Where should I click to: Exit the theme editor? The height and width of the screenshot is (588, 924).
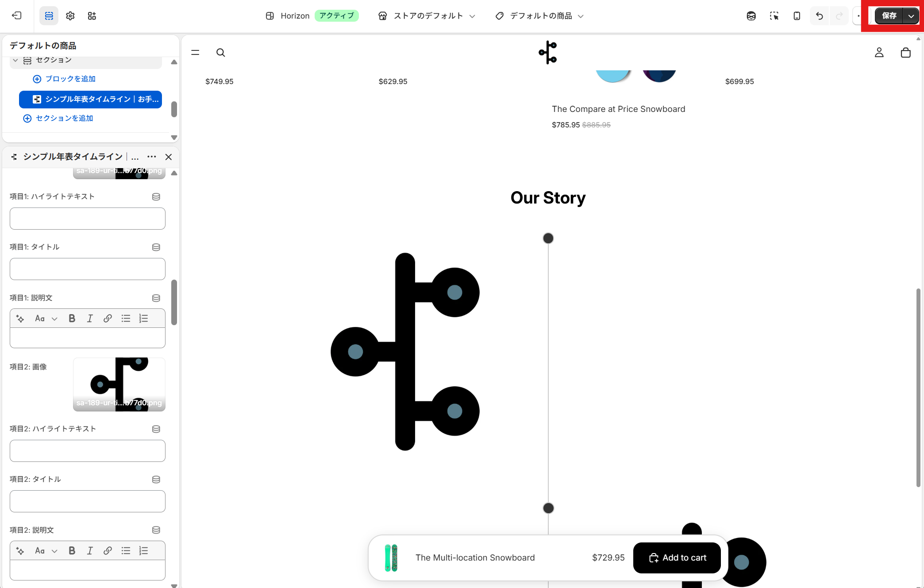point(17,16)
